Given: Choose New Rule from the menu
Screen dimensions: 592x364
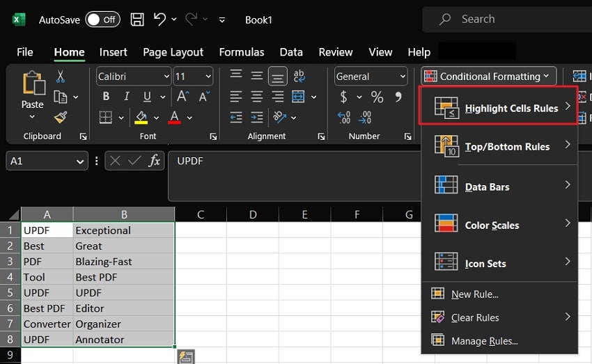Looking at the screenshot, I should coord(474,294).
